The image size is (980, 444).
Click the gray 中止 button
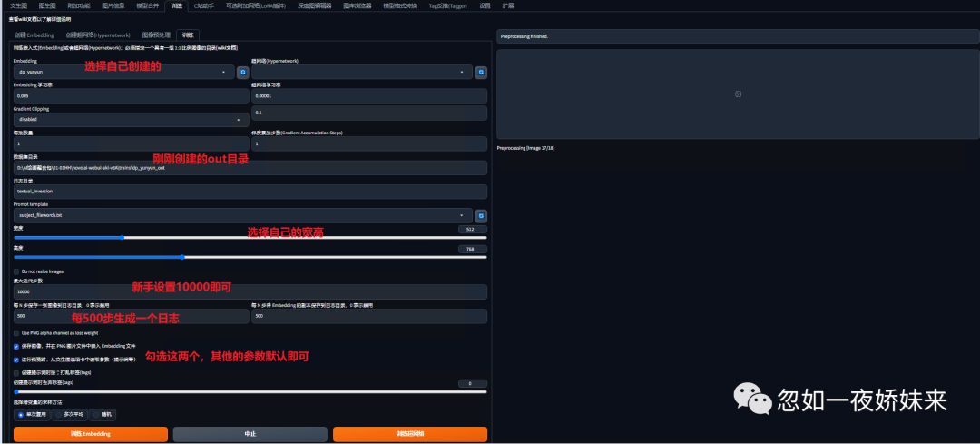click(250, 434)
